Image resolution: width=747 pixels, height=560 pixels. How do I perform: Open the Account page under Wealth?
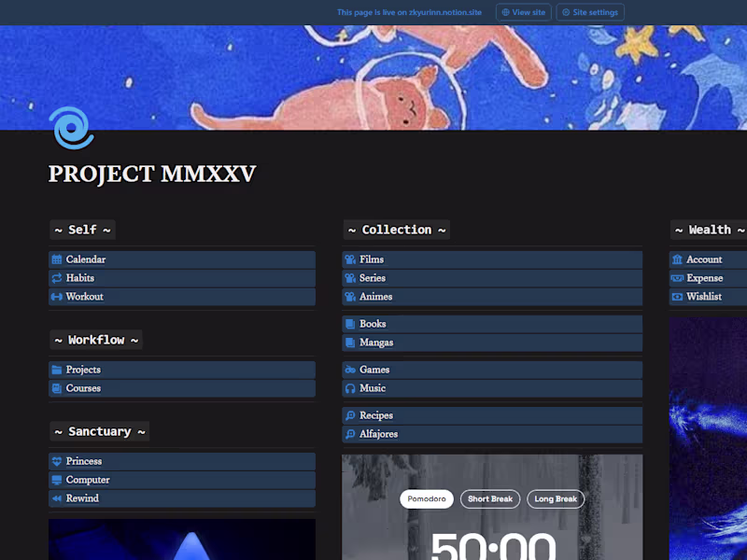pos(708,259)
